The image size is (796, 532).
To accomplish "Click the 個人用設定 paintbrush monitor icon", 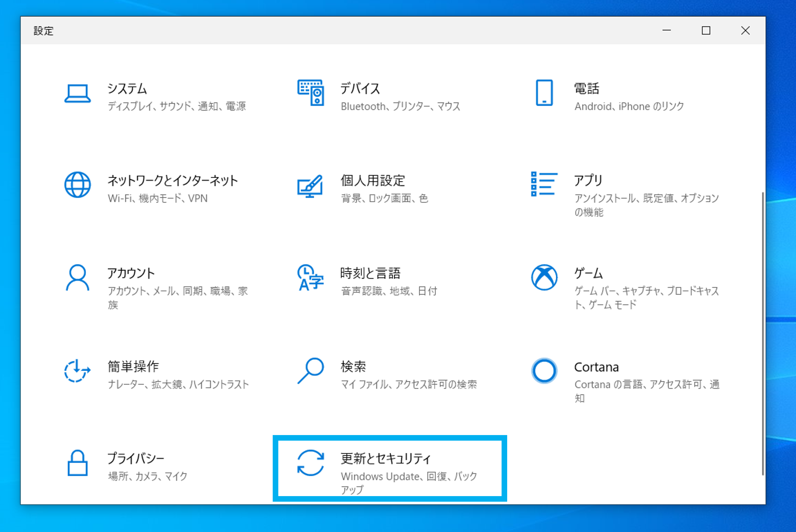I will 310,186.
